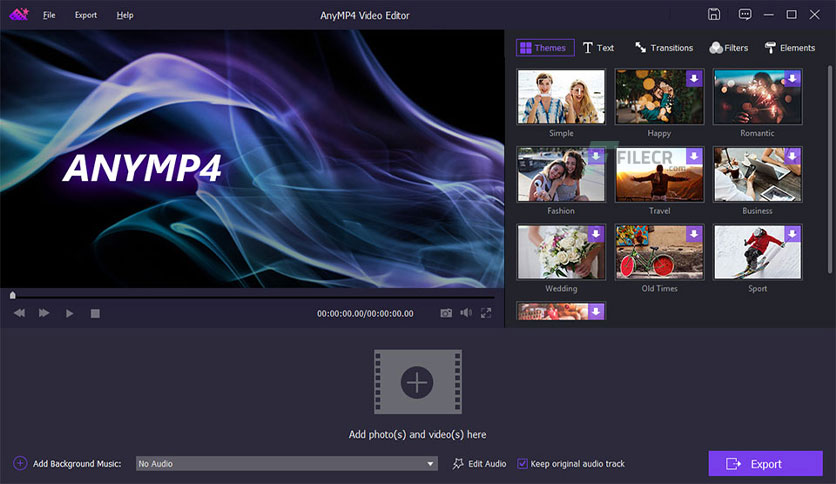Image resolution: width=836 pixels, height=484 pixels.
Task: Switch to the Text tab
Action: click(x=598, y=47)
